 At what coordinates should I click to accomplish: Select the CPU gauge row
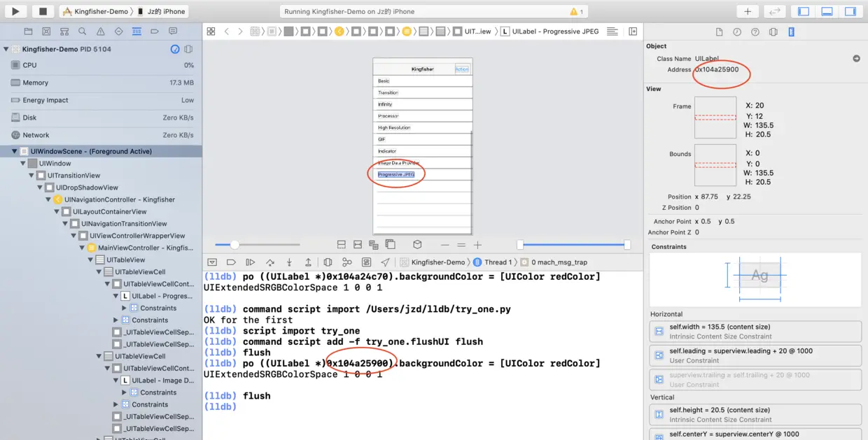[x=101, y=65]
